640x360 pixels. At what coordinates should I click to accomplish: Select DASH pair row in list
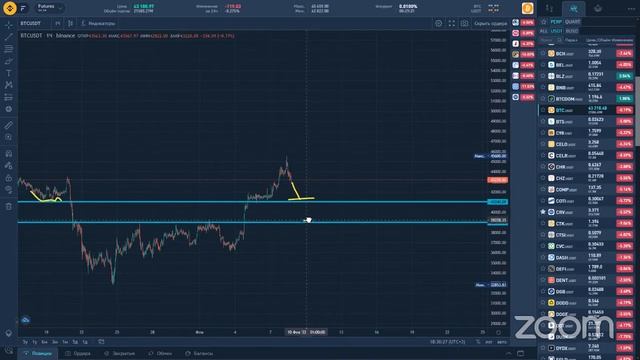coord(586,258)
